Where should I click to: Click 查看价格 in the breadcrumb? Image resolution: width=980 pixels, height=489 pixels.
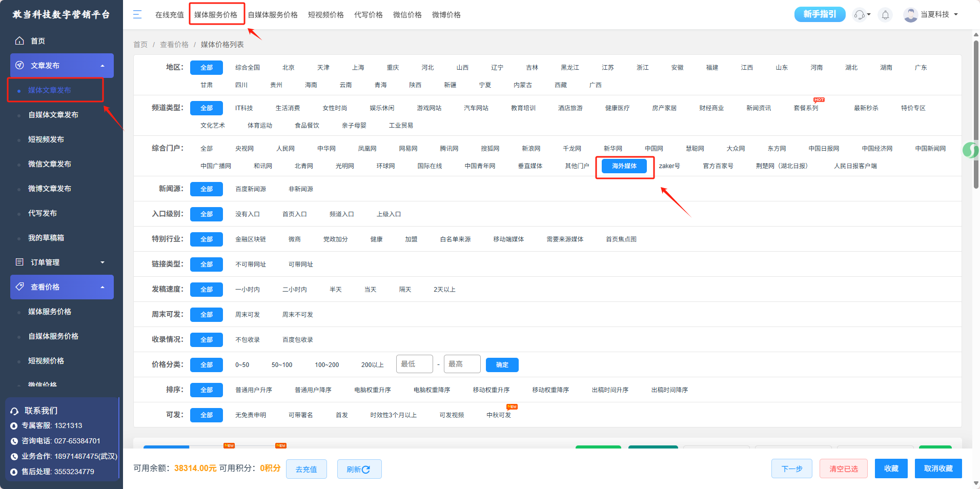(x=174, y=45)
